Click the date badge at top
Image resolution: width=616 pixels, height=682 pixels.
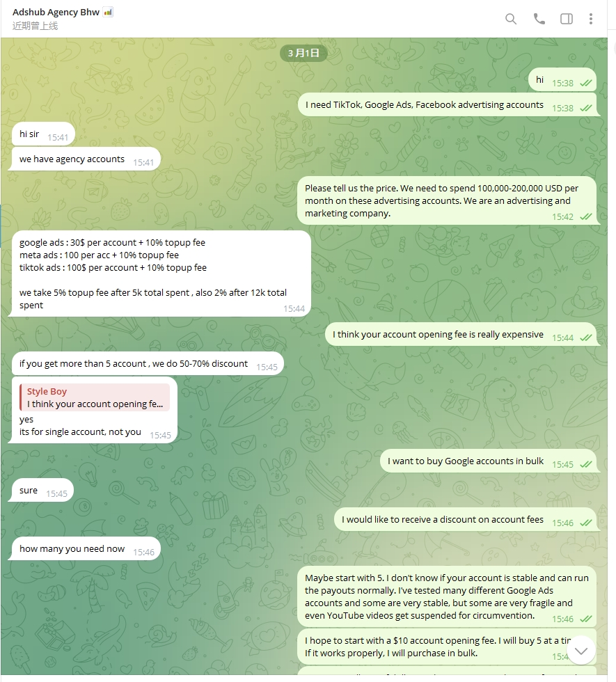click(303, 53)
